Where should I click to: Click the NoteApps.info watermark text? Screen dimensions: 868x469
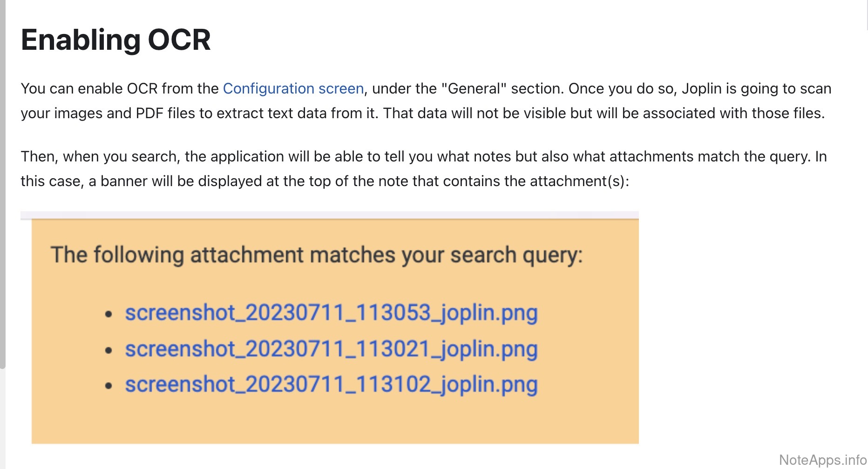pyautogui.click(x=822, y=460)
